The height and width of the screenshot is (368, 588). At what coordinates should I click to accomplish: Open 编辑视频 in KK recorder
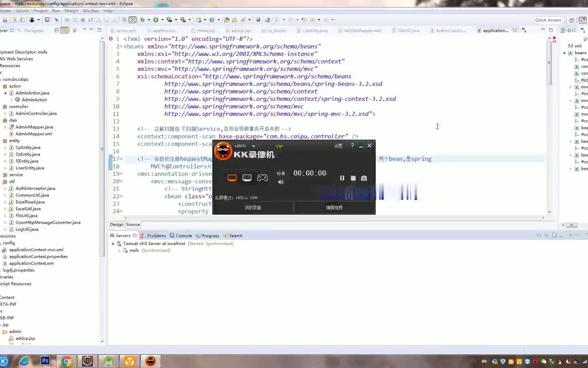[334, 208]
